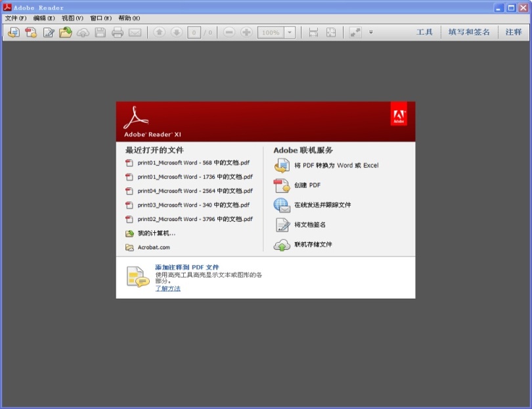Screen dimensions: 532x409
Task: Click the cloud upload toolbar icon
Action: pos(83,32)
